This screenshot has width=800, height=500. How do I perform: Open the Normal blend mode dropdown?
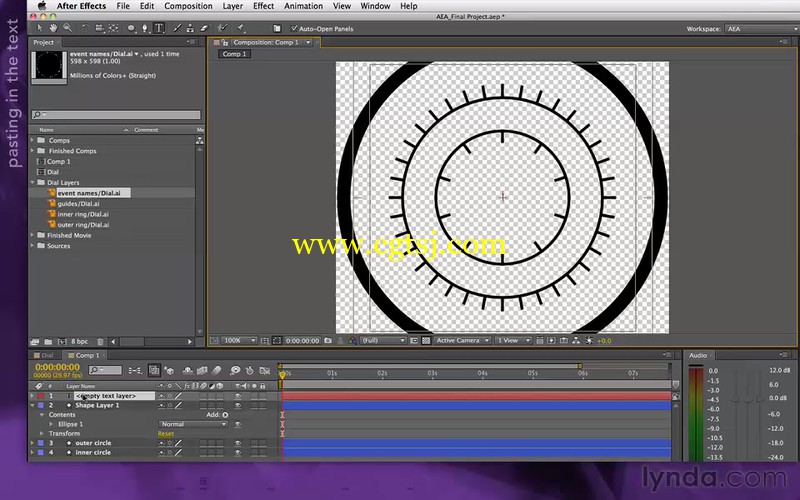(x=193, y=424)
